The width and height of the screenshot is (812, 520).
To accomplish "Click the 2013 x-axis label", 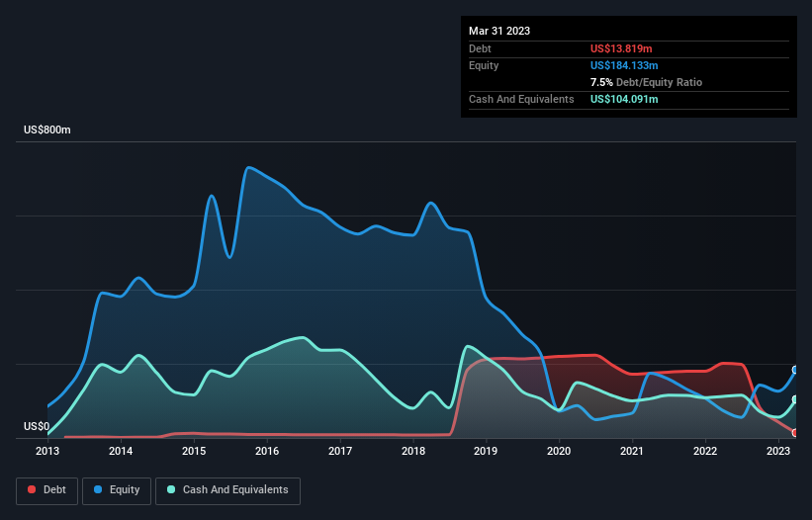I will coord(47,451).
